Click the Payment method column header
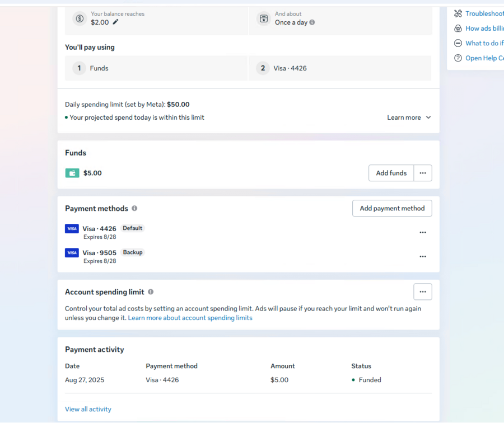 tap(172, 366)
